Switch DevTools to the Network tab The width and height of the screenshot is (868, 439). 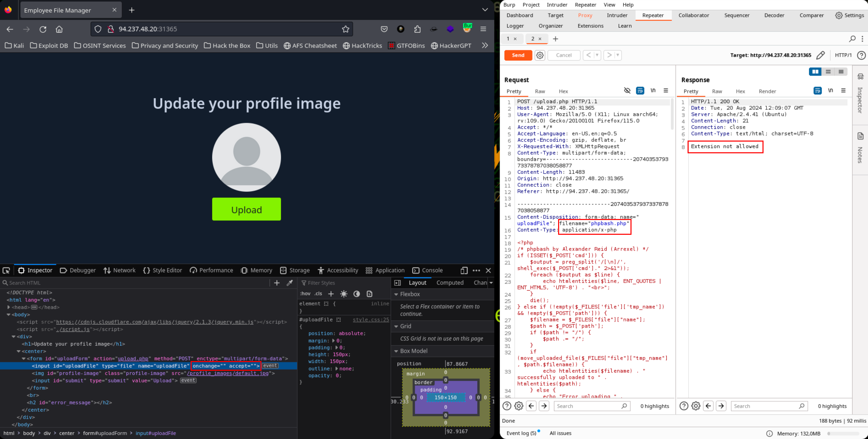120,270
